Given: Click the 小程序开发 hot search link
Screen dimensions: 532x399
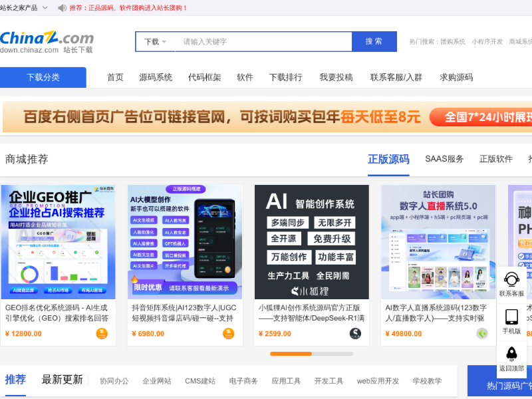Looking at the screenshot, I should tap(487, 41).
